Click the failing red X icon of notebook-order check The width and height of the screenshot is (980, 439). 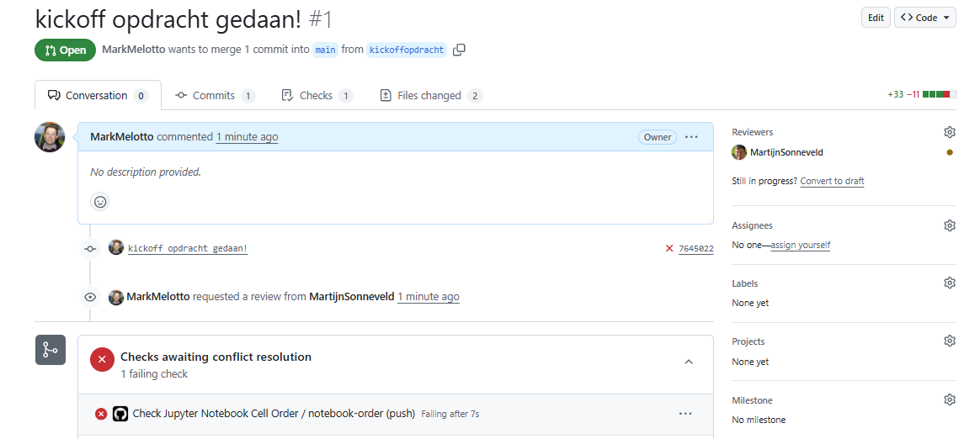(101, 414)
